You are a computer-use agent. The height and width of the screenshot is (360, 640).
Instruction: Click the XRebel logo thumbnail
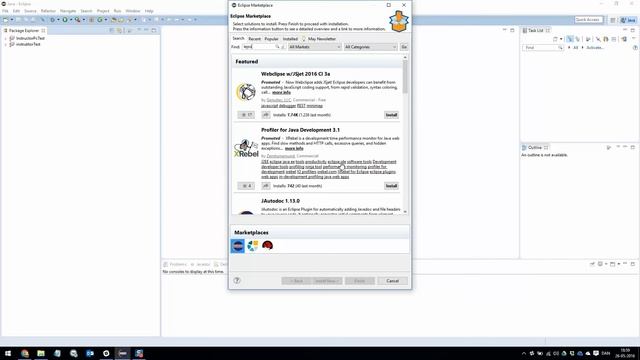click(x=246, y=149)
